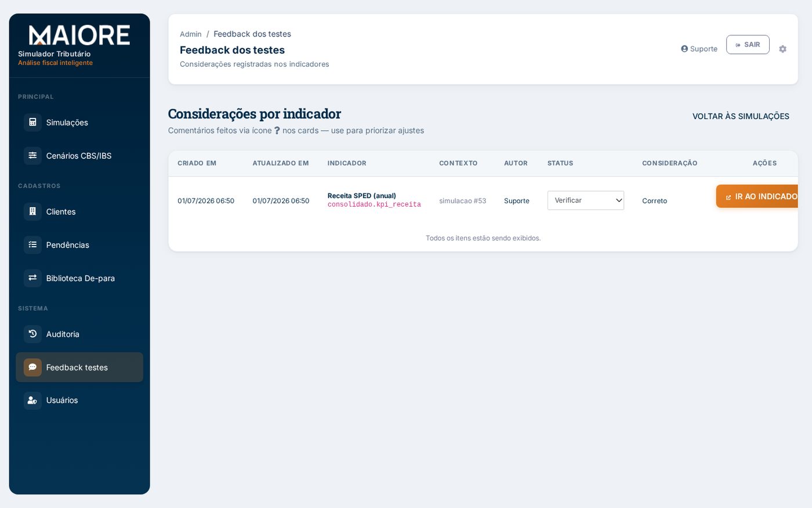The image size is (812, 508).
Task: Click the Biblioteca De-para arrows icon
Action: click(x=32, y=278)
